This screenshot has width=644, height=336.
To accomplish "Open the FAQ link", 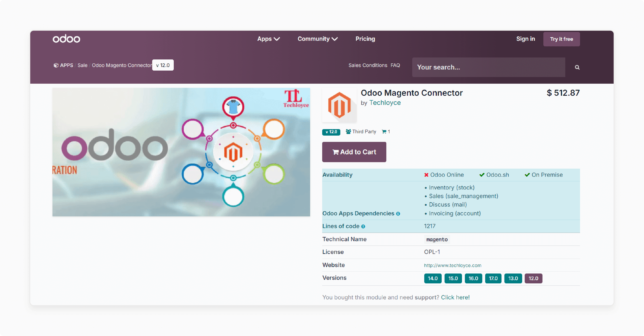I will (x=395, y=65).
